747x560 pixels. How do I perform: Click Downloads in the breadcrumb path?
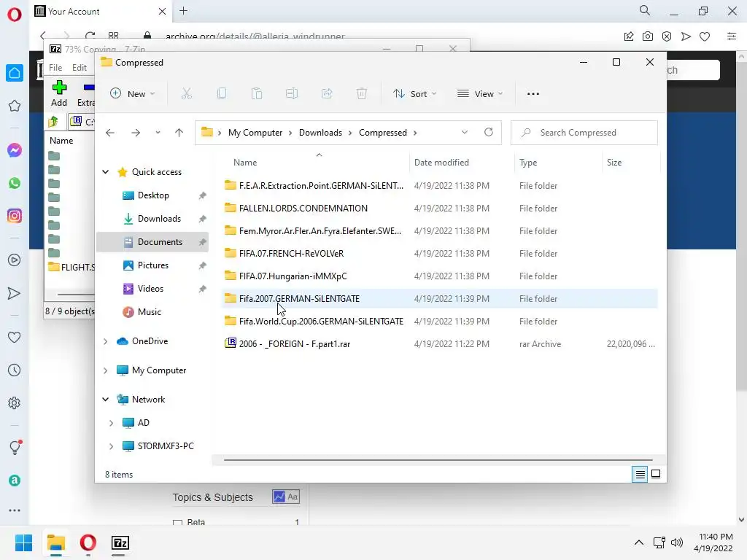click(320, 133)
